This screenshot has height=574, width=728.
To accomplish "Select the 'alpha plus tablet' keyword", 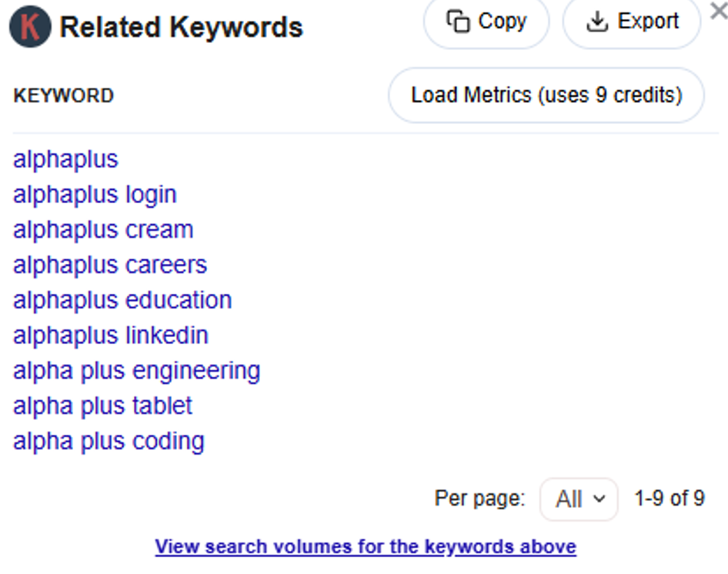I will (102, 405).
